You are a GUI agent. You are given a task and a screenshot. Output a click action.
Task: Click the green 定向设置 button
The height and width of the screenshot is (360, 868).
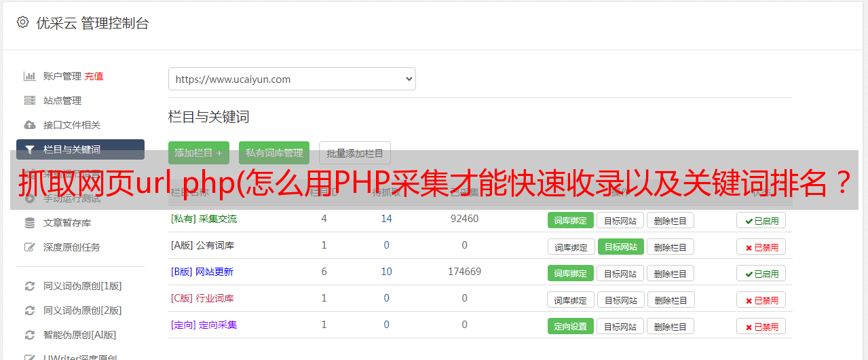[570, 326]
